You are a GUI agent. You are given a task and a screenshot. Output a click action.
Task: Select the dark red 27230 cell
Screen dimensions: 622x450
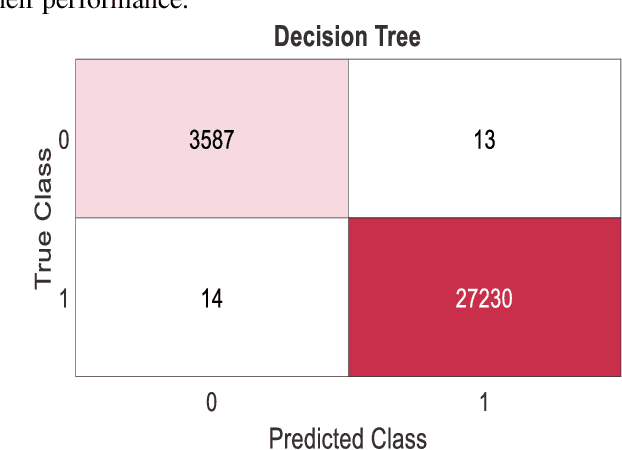click(x=484, y=297)
